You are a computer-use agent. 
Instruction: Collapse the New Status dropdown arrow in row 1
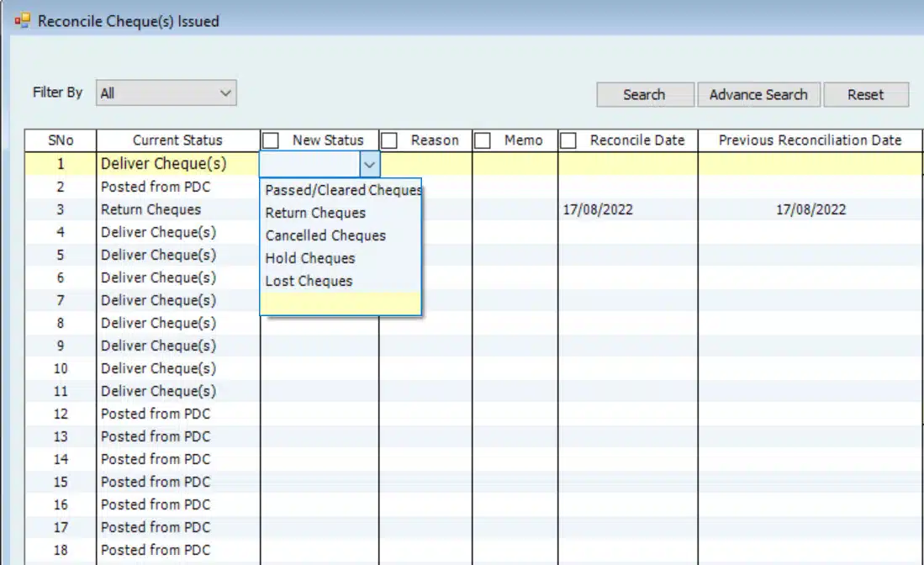(369, 164)
